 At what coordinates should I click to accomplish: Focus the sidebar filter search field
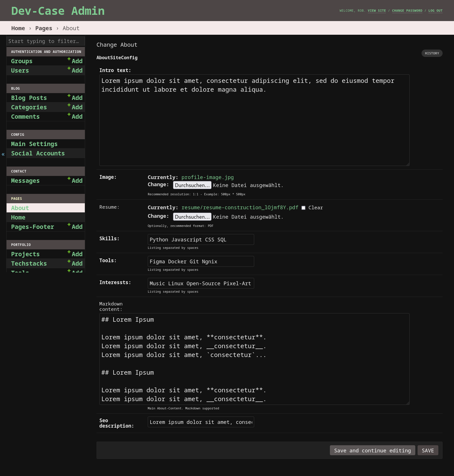pos(46,41)
